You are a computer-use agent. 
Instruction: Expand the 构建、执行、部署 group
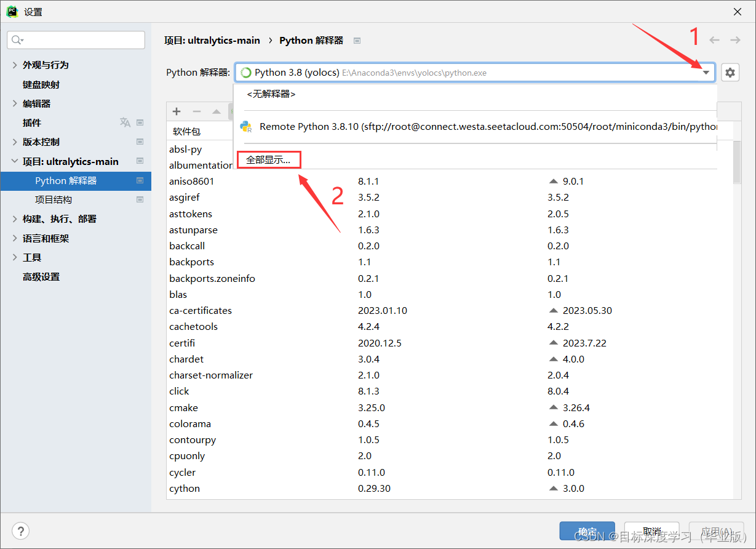[x=15, y=218]
